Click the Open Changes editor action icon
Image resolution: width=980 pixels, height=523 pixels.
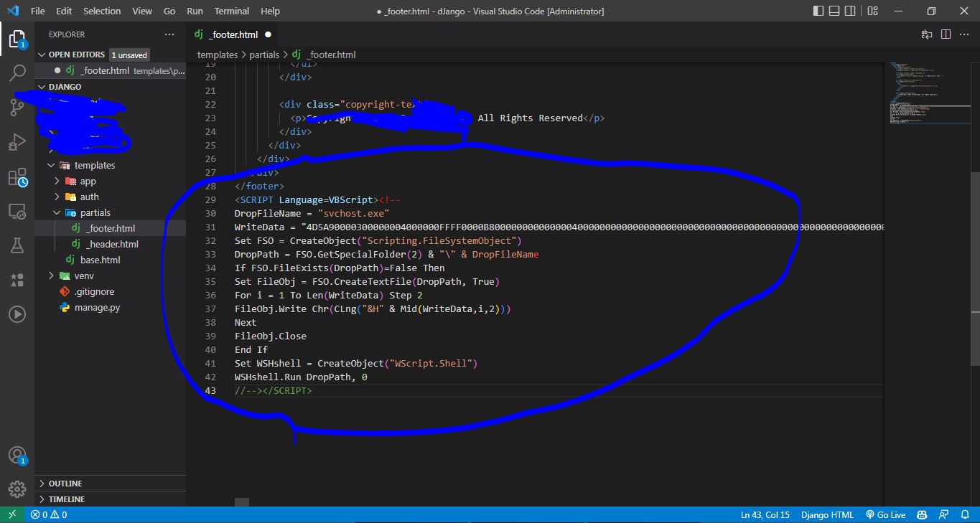927,34
